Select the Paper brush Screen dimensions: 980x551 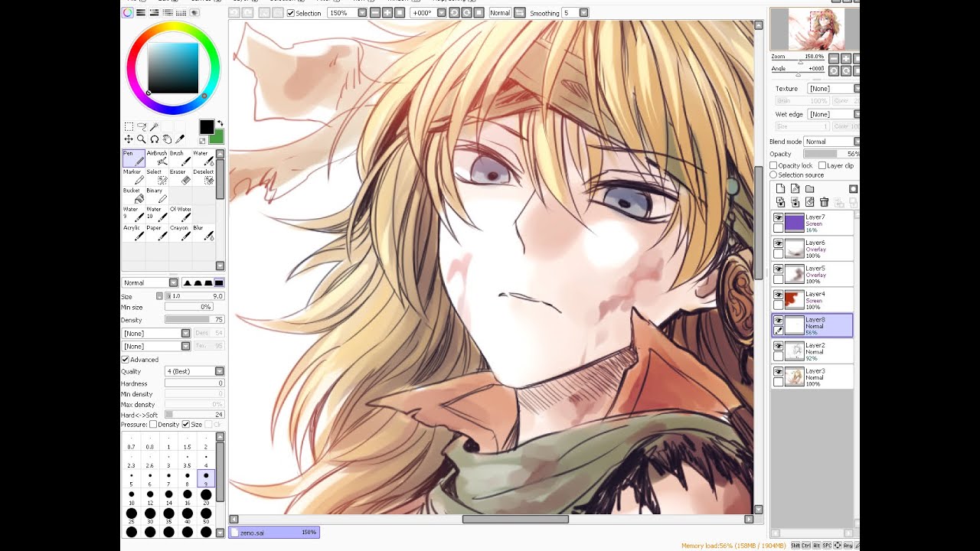coord(156,233)
